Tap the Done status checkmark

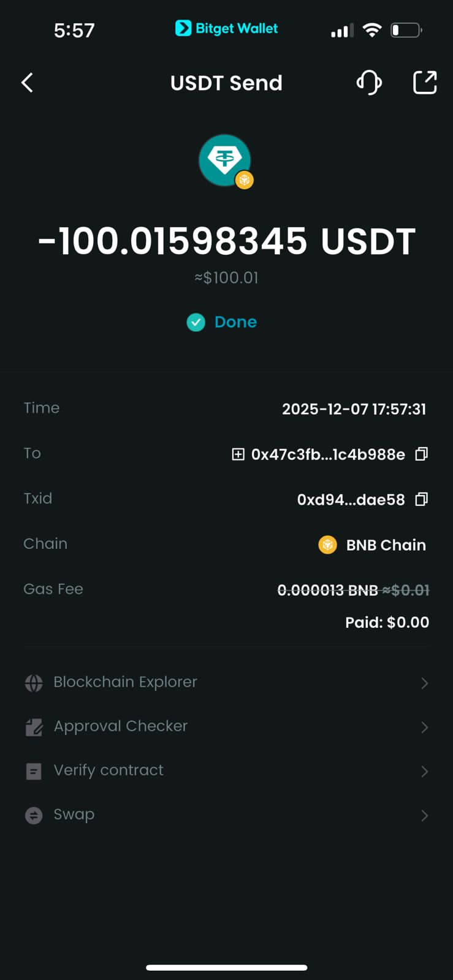pyautogui.click(x=196, y=322)
